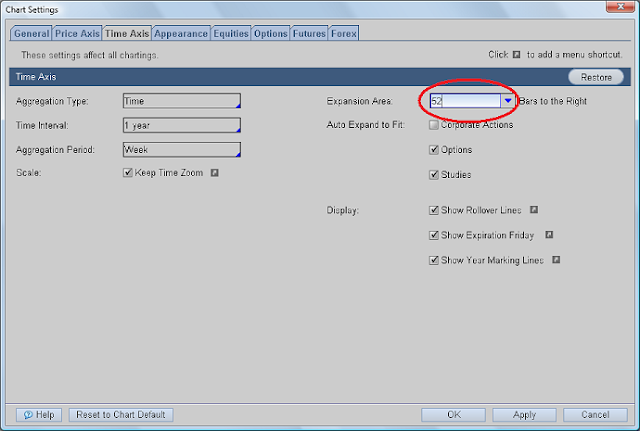Open the Aggregation Period dropdown
This screenshot has width=640, height=431.
[x=182, y=150]
